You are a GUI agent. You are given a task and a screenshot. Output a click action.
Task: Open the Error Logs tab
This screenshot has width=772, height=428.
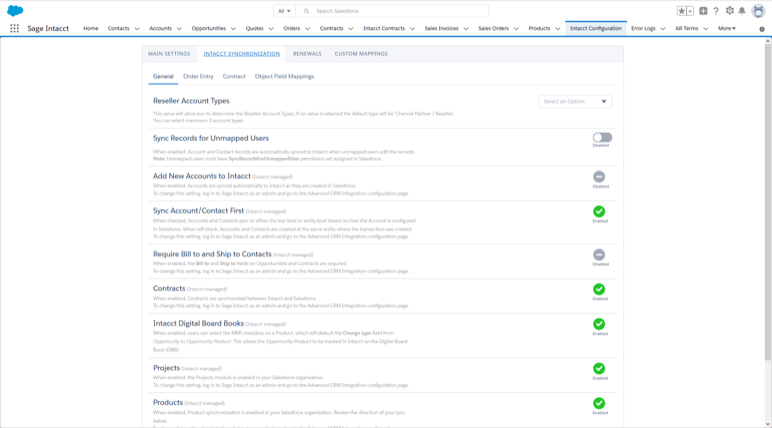643,29
